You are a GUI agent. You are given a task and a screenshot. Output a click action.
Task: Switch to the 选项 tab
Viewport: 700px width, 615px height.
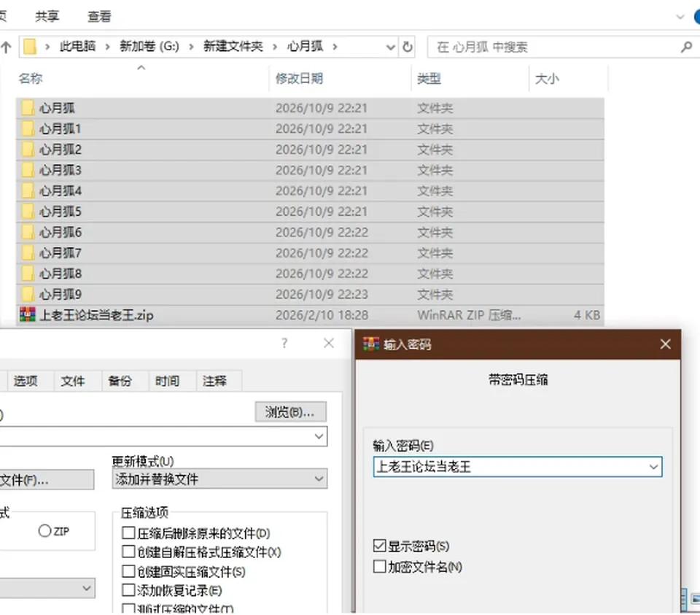click(x=26, y=381)
